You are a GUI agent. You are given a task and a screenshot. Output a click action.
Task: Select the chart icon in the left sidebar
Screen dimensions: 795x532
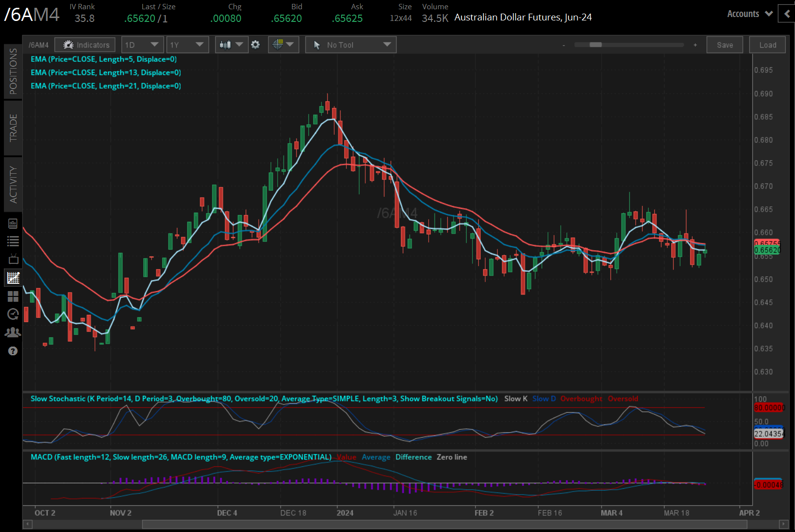pos(13,277)
